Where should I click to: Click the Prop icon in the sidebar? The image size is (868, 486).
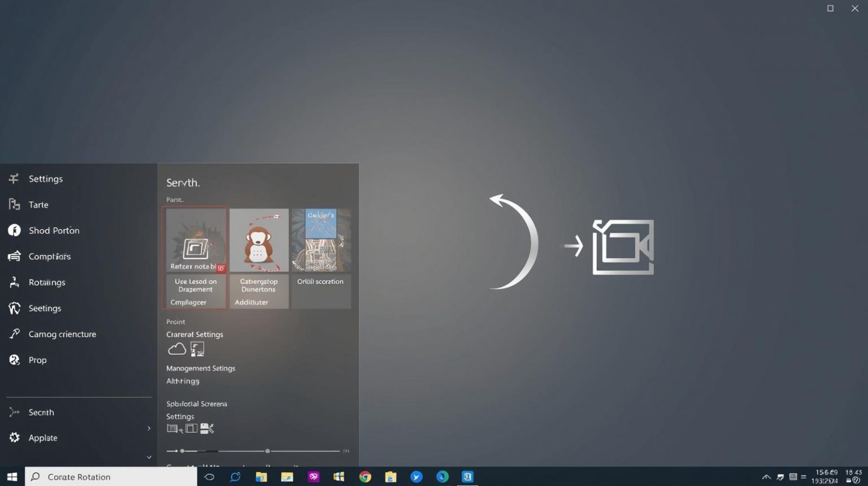(x=14, y=360)
